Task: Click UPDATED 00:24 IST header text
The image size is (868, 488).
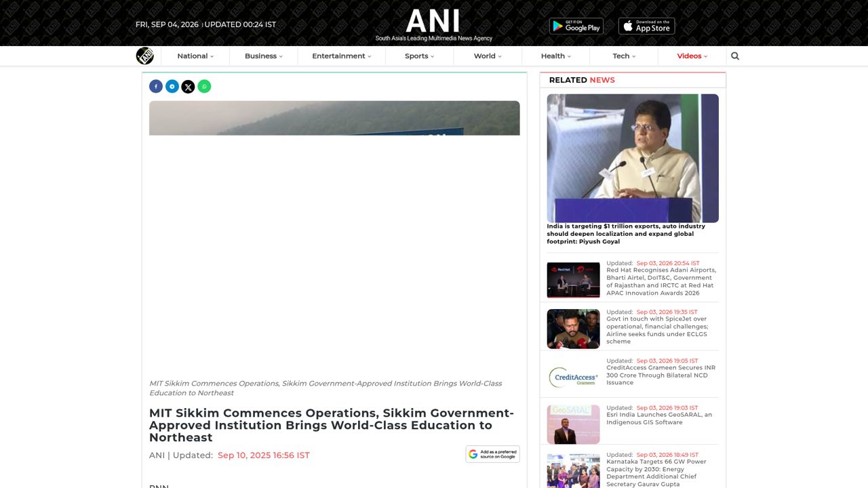Action: click(x=240, y=24)
